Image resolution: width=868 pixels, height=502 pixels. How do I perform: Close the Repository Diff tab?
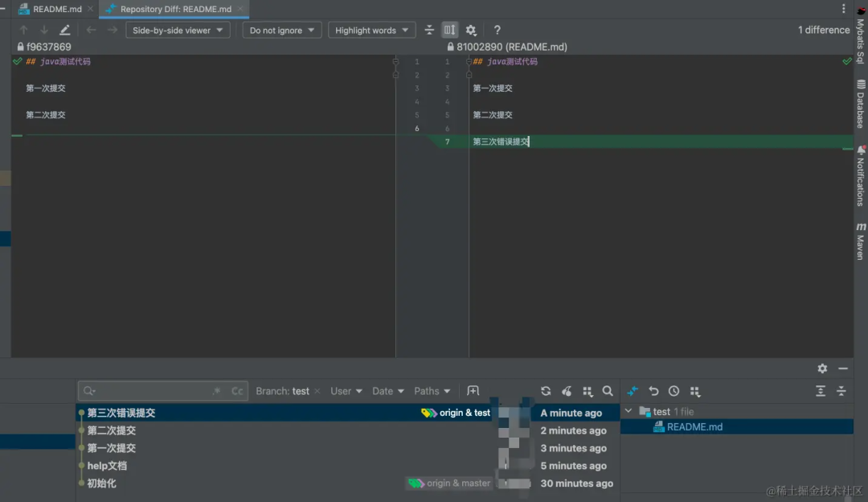pos(240,9)
